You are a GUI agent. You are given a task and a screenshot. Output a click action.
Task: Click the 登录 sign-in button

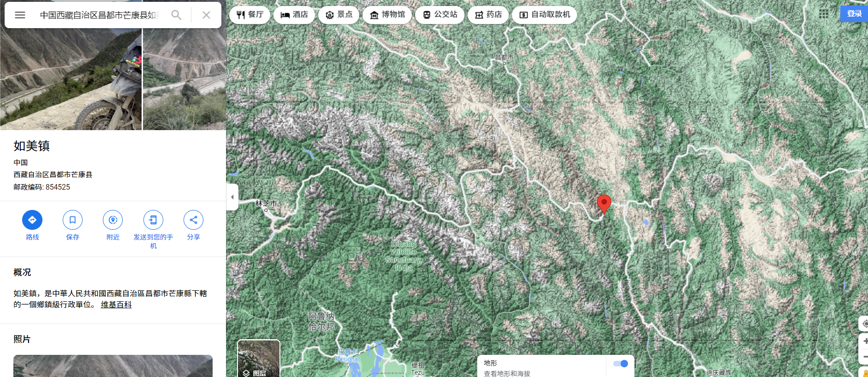[854, 14]
